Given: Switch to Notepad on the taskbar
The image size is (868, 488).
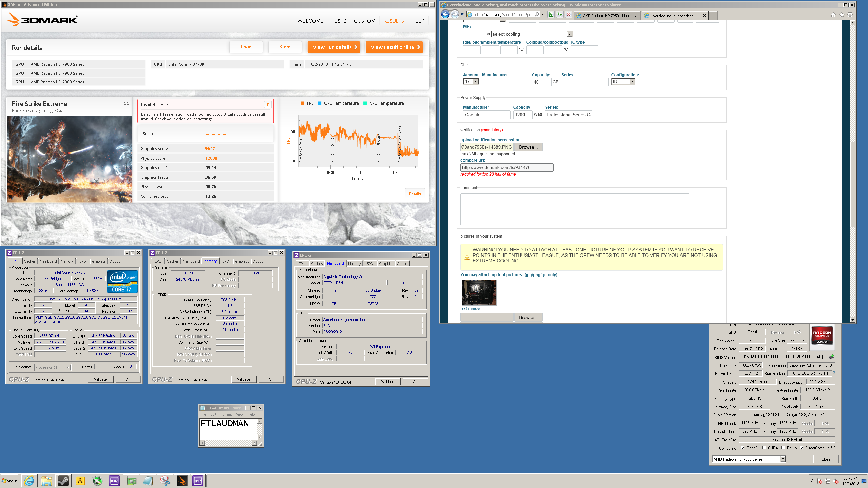Looking at the screenshot, I should pos(148,481).
